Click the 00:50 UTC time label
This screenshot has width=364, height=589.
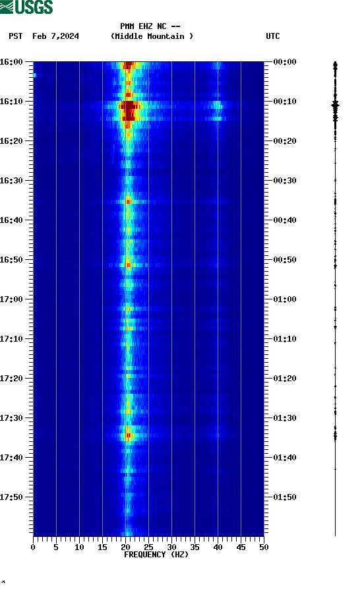[x=285, y=260]
